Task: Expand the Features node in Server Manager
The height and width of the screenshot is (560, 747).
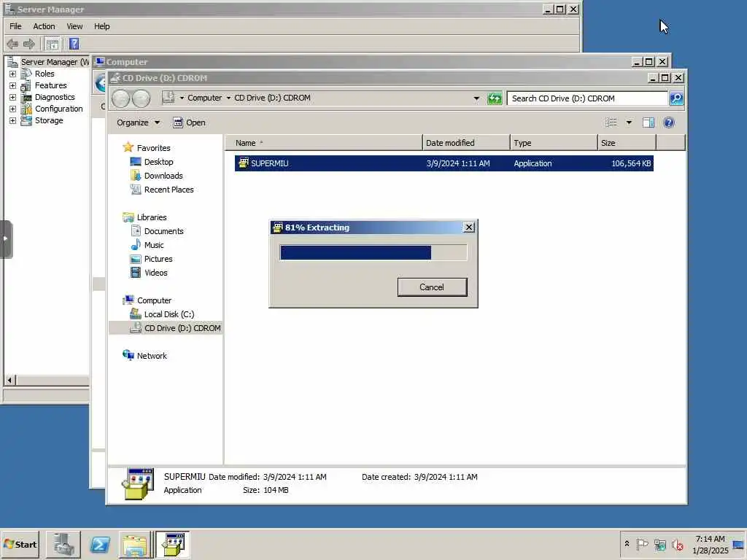Action: 13,86
